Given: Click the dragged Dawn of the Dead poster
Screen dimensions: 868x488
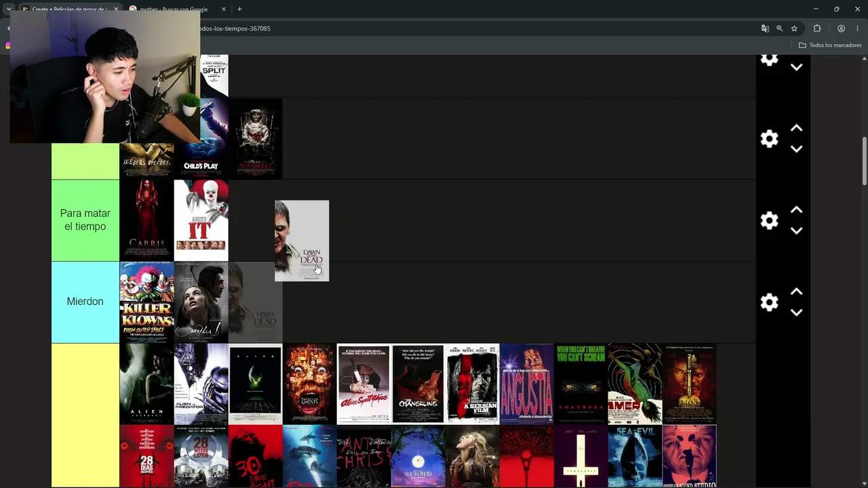Looking at the screenshot, I should click(x=302, y=241).
